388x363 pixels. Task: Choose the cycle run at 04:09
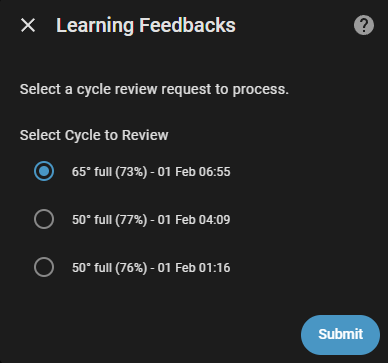click(44, 219)
